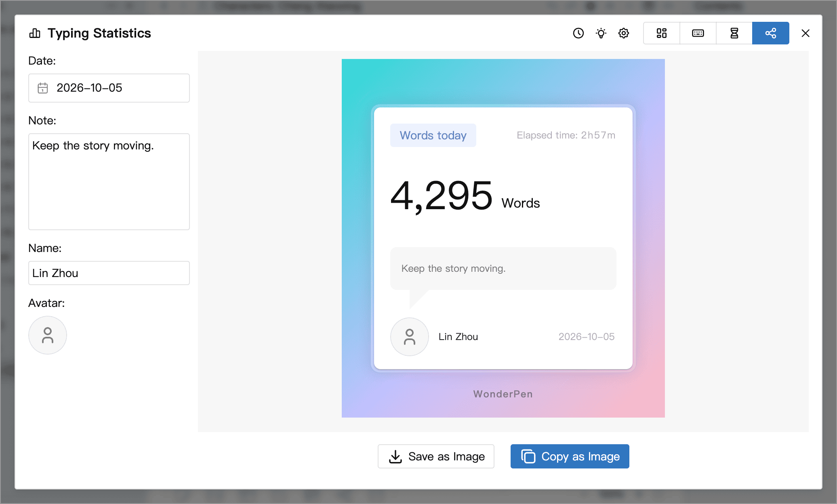Switch to the hourglass timer tab
The height and width of the screenshot is (504, 837).
[x=734, y=33]
